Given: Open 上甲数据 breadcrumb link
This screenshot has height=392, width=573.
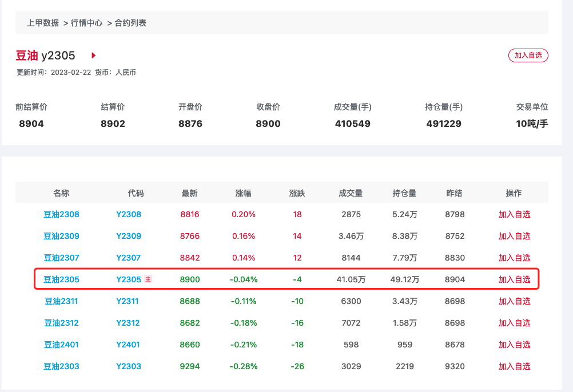Looking at the screenshot, I should 43,23.
